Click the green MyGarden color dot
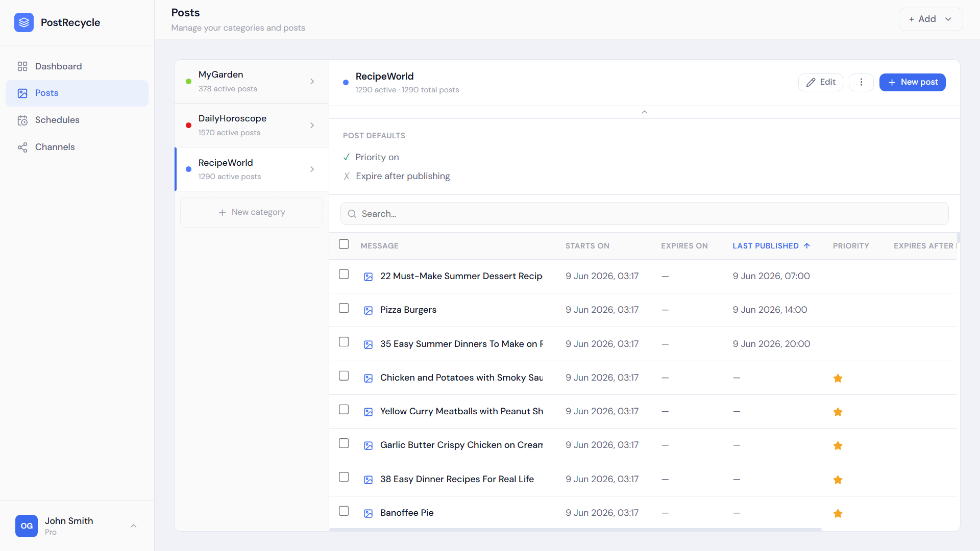980x551 pixels. point(188,82)
